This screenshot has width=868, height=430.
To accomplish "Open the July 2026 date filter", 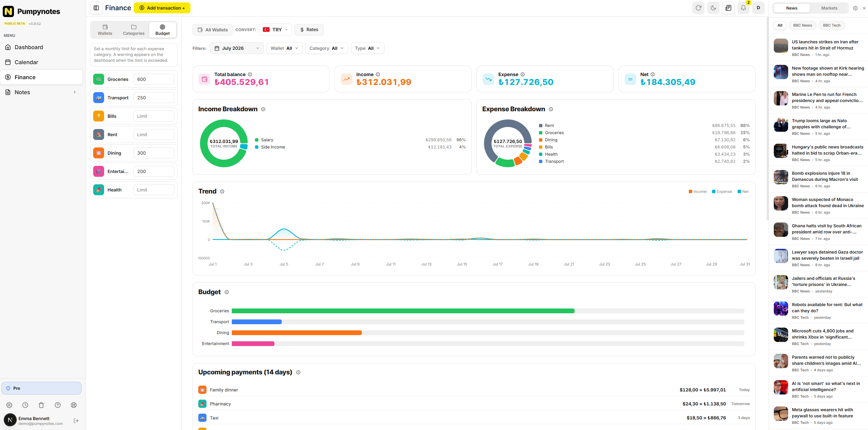I will 237,48.
